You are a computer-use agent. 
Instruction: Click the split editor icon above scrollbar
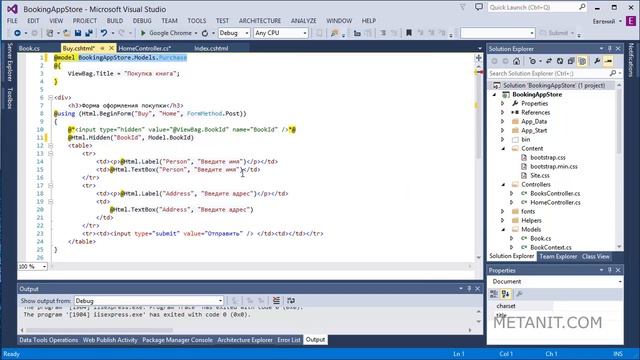[x=478, y=58]
